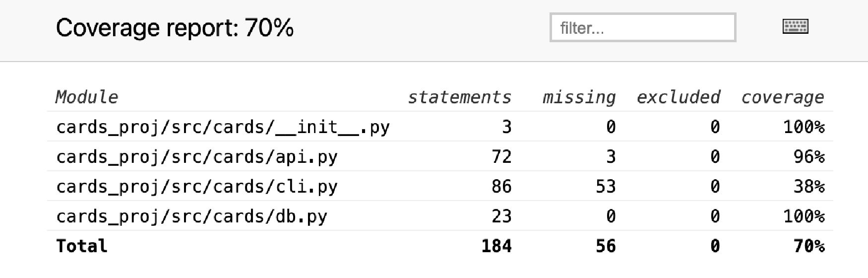Image resolution: width=868 pixels, height=278 pixels.
Task: Open cards_proj/src/cards/api.py report
Action: tap(196, 157)
